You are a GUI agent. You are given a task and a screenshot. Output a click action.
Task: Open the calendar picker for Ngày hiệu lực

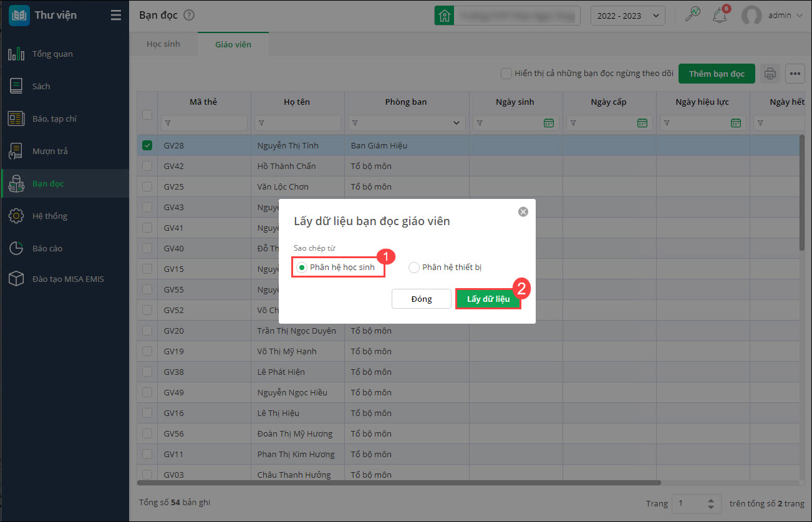[x=736, y=123]
